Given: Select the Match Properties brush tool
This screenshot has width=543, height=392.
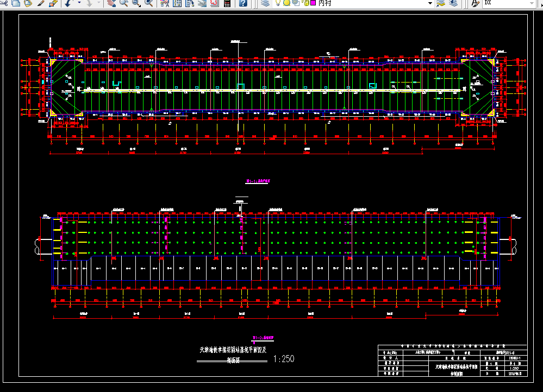Looking at the screenshot, I should (41, 3).
